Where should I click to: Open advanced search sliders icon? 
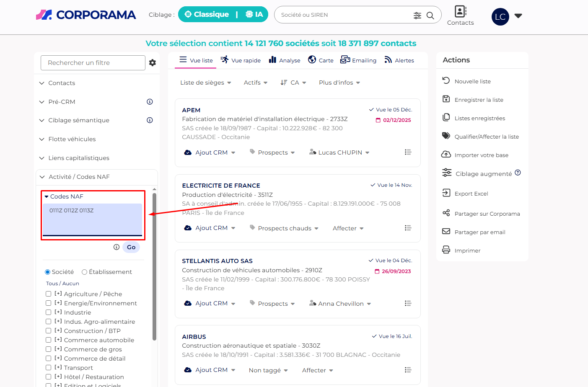(417, 15)
